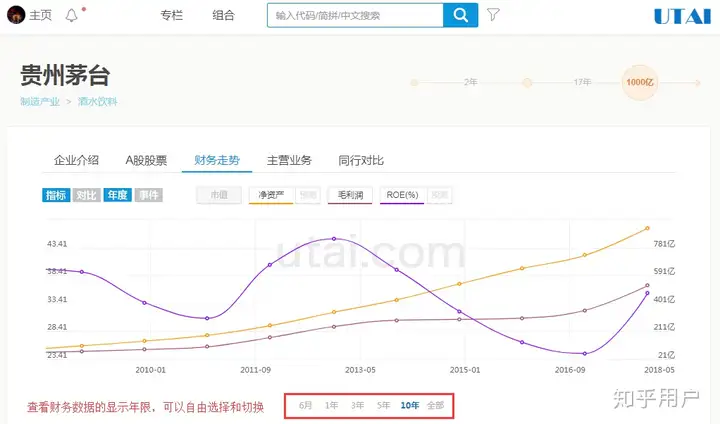Switch to the 企业介绍 tab
This screenshot has width=720, height=424.
click(76, 160)
